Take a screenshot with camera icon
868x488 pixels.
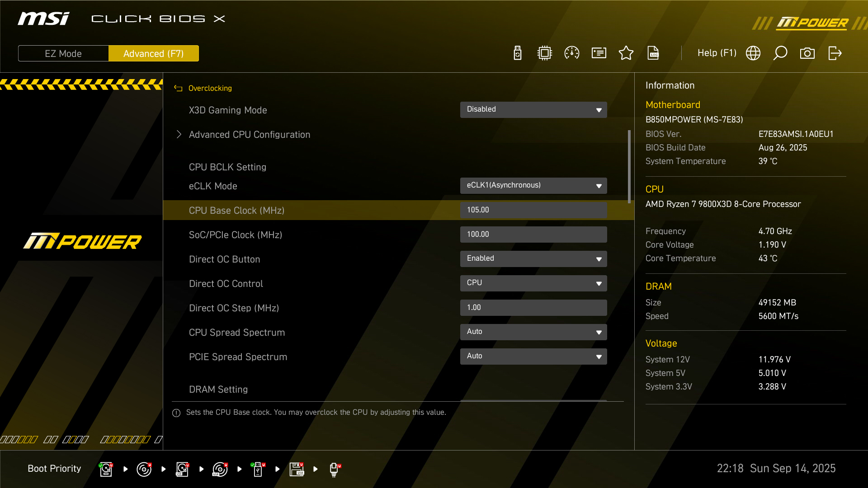[x=807, y=53]
